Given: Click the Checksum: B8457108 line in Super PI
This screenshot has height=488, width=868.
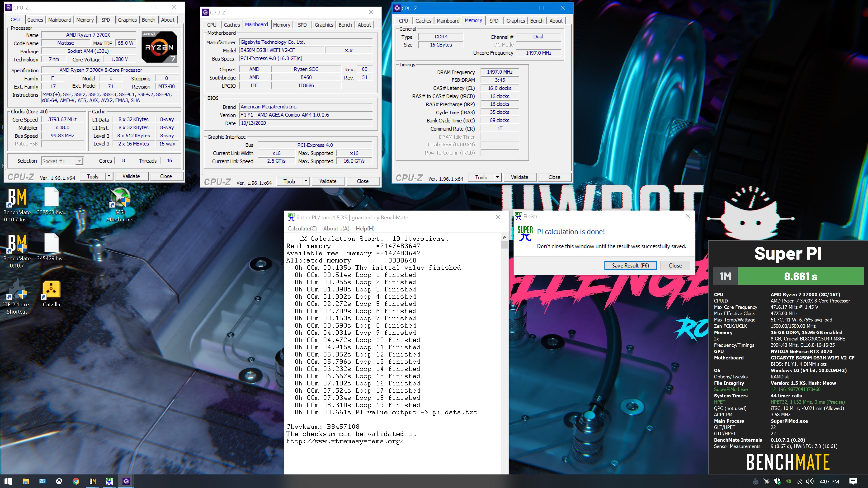Looking at the screenshot, I should point(323,427).
